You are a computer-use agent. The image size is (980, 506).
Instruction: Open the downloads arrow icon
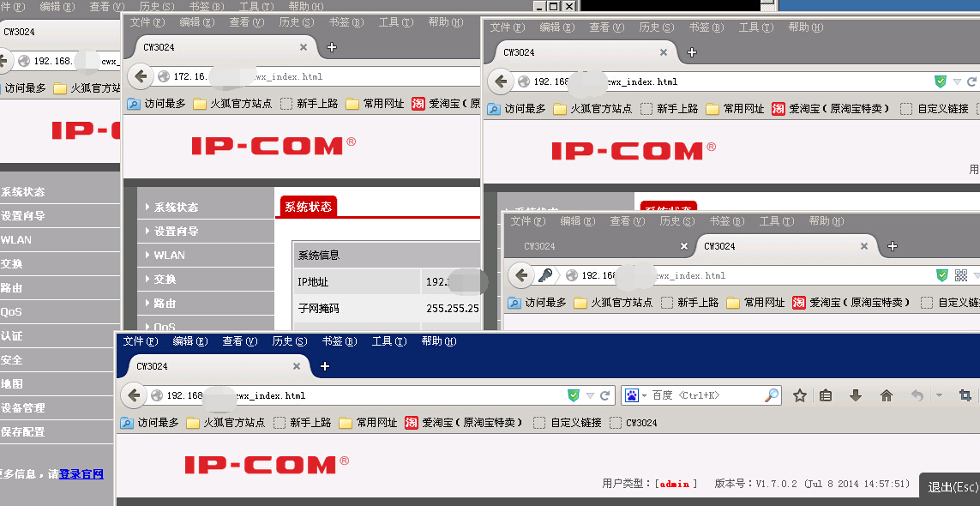(856, 395)
